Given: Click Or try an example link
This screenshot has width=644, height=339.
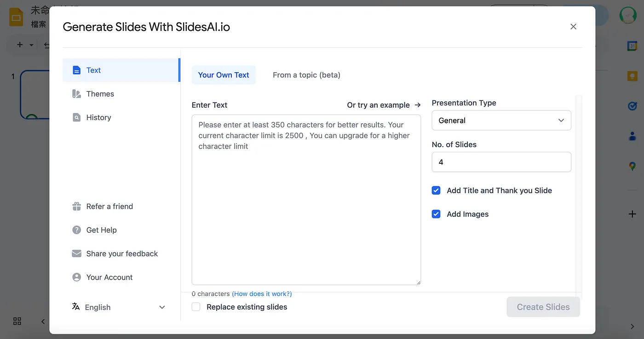Looking at the screenshot, I should (384, 105).
